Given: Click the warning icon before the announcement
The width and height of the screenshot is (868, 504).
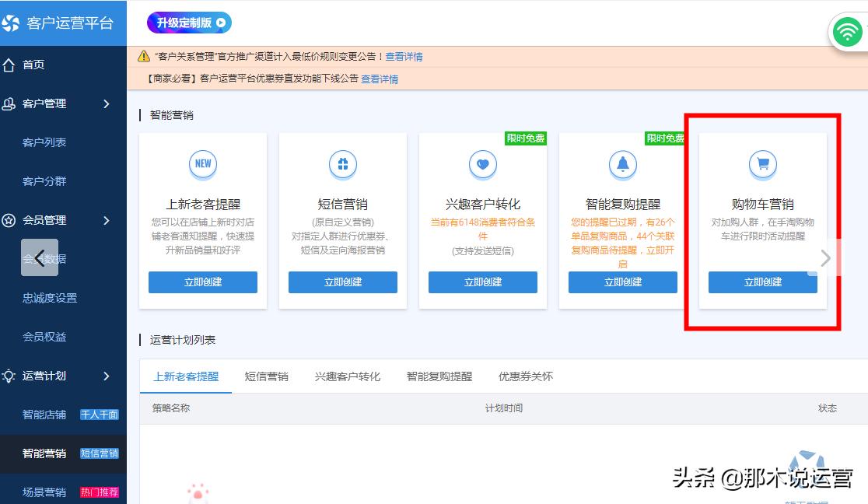Looking at the screenshot, I should [x=144, y=57].
